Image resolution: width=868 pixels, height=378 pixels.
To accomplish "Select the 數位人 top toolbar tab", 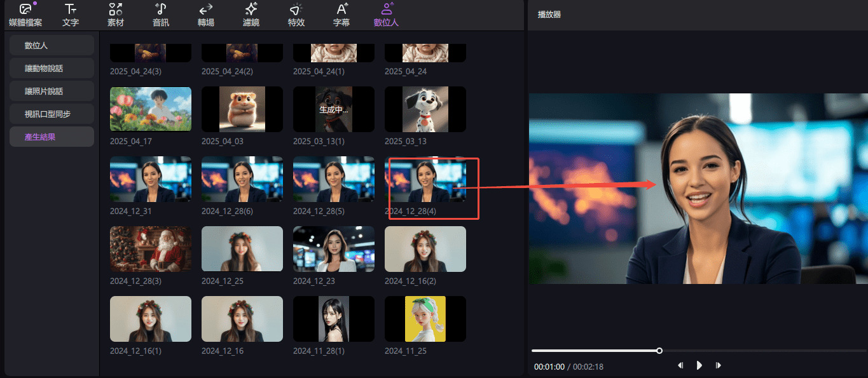I will pos(387,15).
